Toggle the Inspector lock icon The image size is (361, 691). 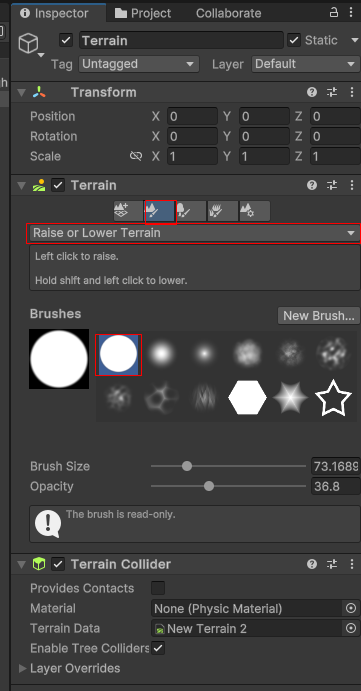tap(334, 12)
